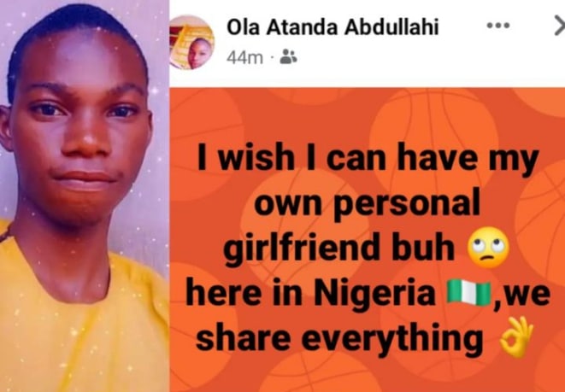Image resolution: width=565 pixels, height=392 pixels.
Task: Click the "share everything" text
Action: click(x=338, y=338)
